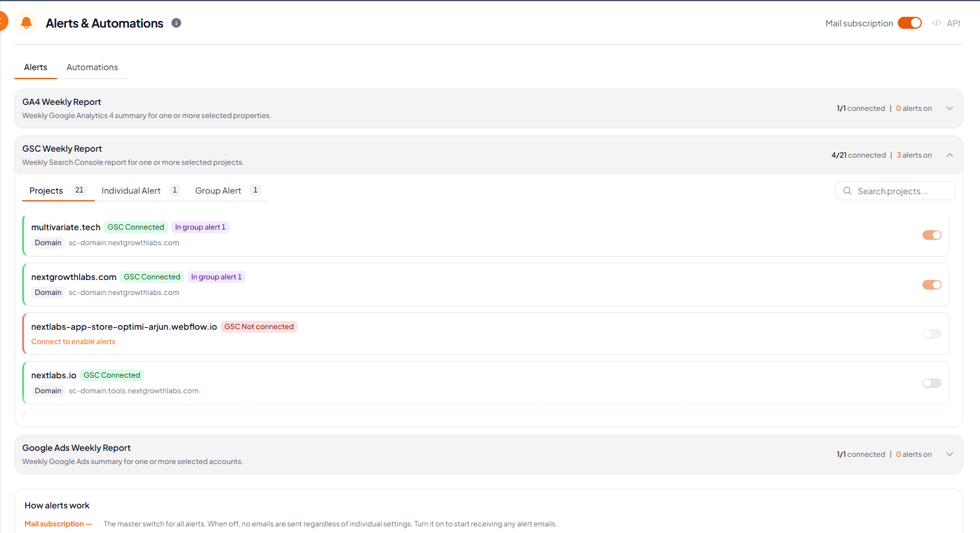
Task: Click the 3 alerts on text
Action: (914, 155)
